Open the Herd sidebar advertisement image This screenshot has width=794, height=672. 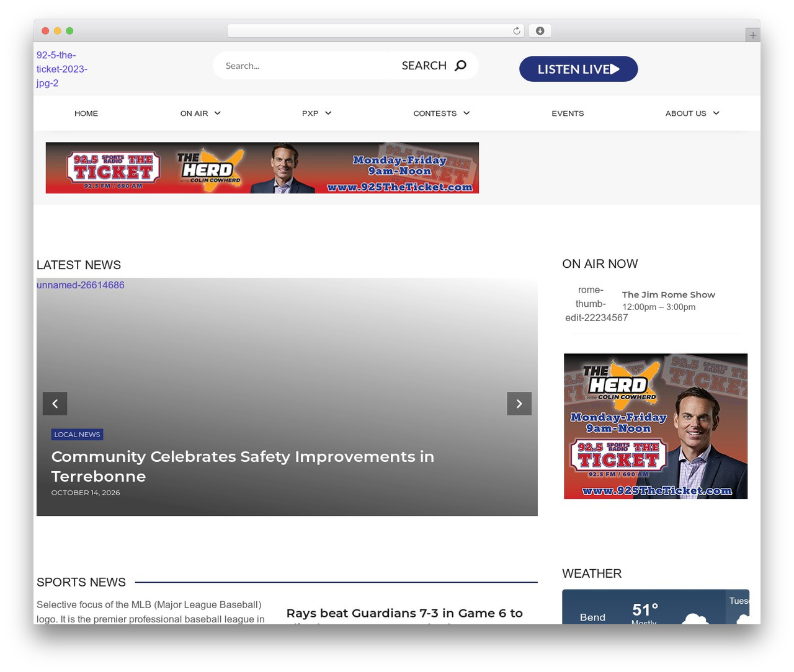656,426
